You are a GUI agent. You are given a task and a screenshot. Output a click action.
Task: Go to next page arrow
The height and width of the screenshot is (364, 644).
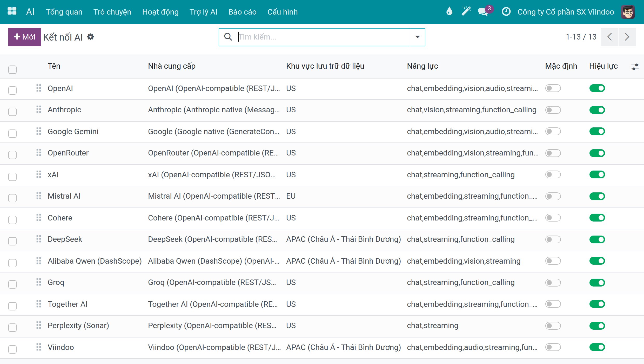coord(627,37)
